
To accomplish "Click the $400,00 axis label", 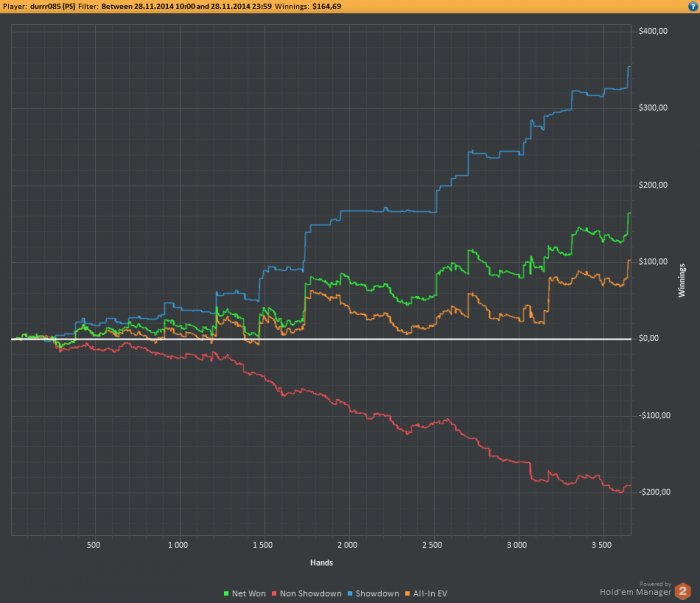I will (653, 31).
